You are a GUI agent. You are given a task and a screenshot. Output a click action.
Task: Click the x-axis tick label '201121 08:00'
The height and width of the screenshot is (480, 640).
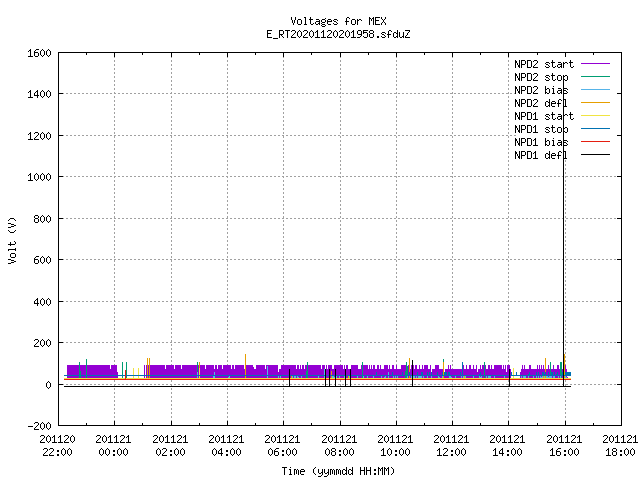pyautogui.click(x=339, y=446)
